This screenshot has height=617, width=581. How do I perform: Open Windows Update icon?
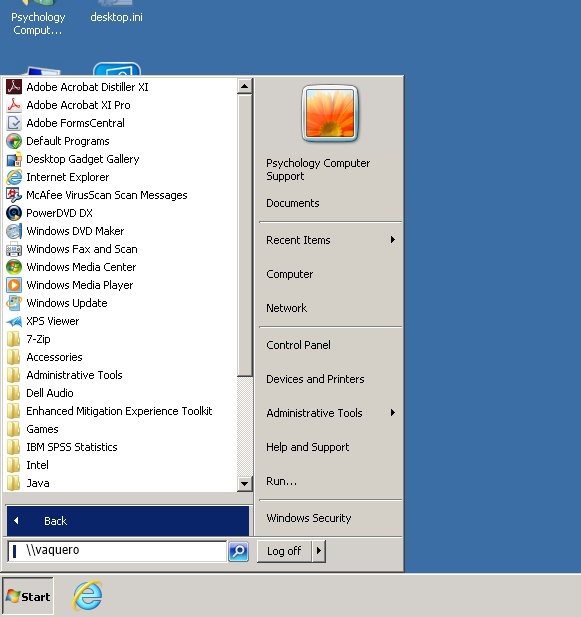point(14,303)
